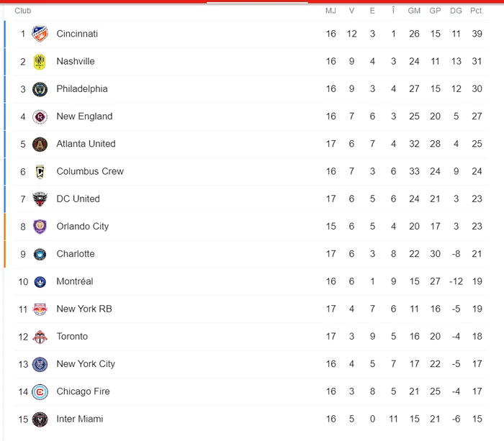Select the New England crest icon
The image size is (504, 441).
(40, 117)
